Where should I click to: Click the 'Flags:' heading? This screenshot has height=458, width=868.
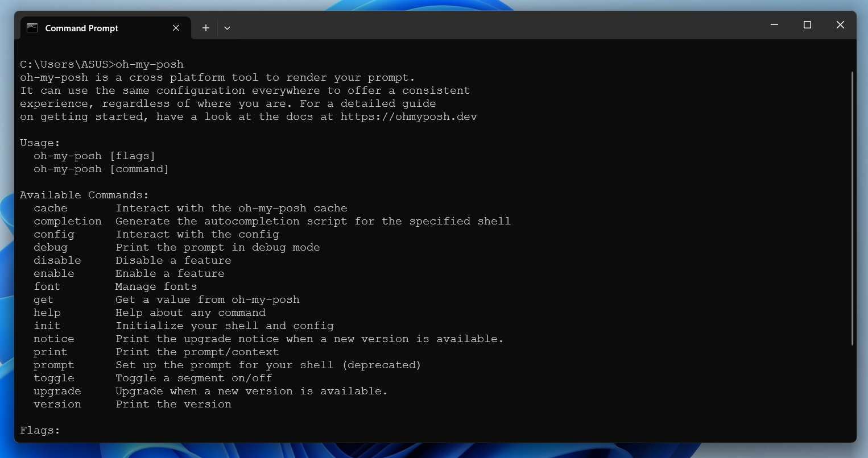40,431
